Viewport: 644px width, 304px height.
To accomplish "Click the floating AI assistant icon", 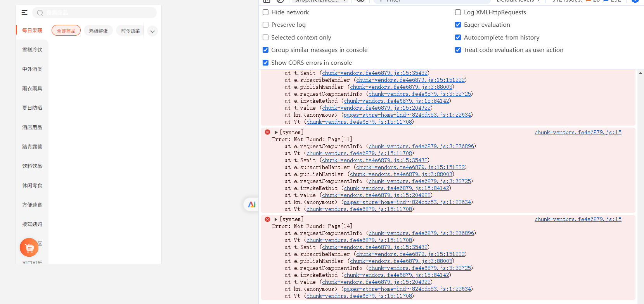I will click(x=252, y=204).
